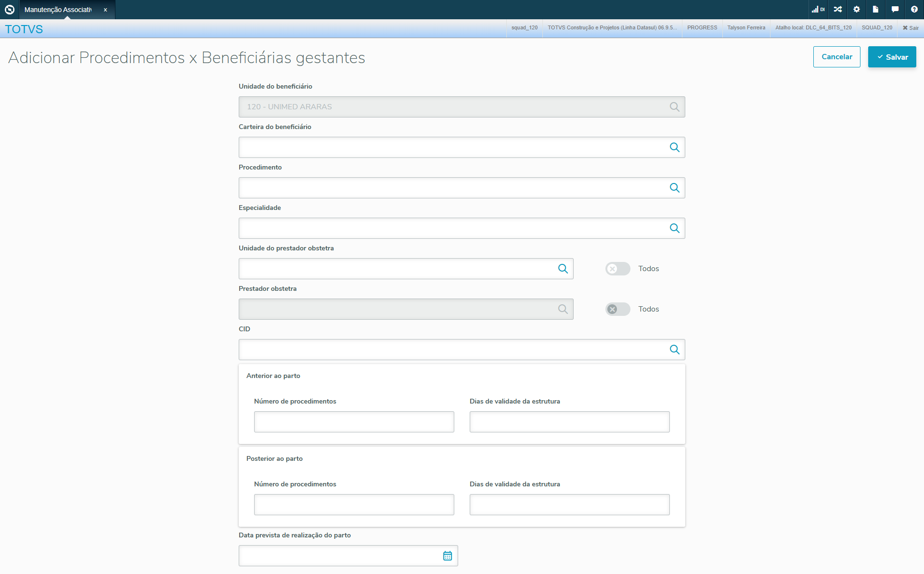
Task: Open Procedimento lookup magnifier
Action: click(674, 188)
